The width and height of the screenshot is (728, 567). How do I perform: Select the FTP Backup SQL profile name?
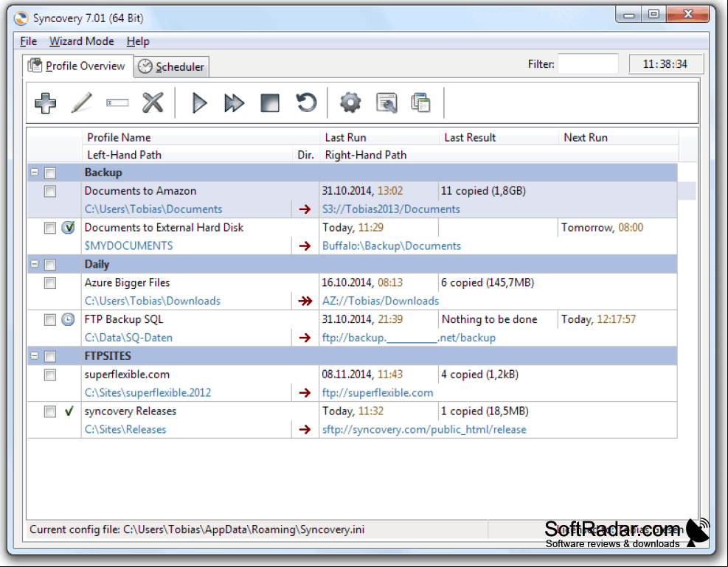(x=124, y=319)
